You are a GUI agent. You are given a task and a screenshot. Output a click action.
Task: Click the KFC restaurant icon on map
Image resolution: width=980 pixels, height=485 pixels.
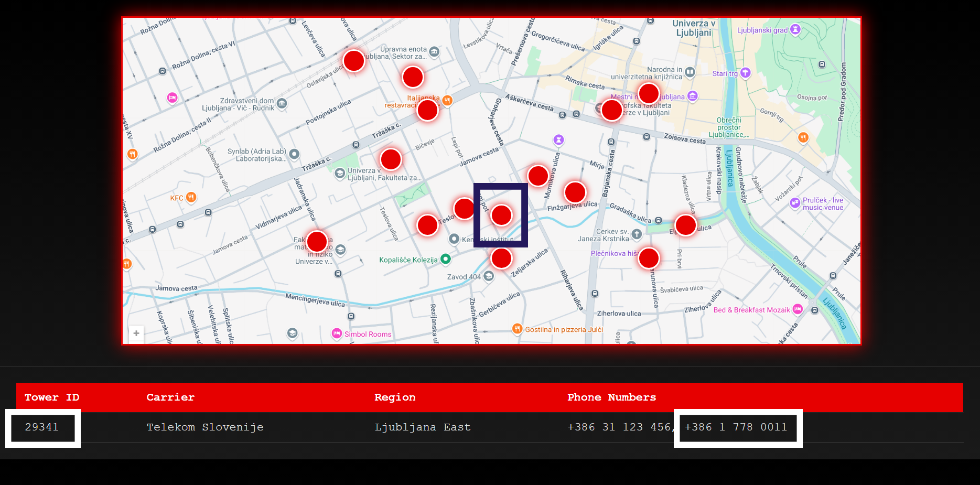[x=191, y=198]
